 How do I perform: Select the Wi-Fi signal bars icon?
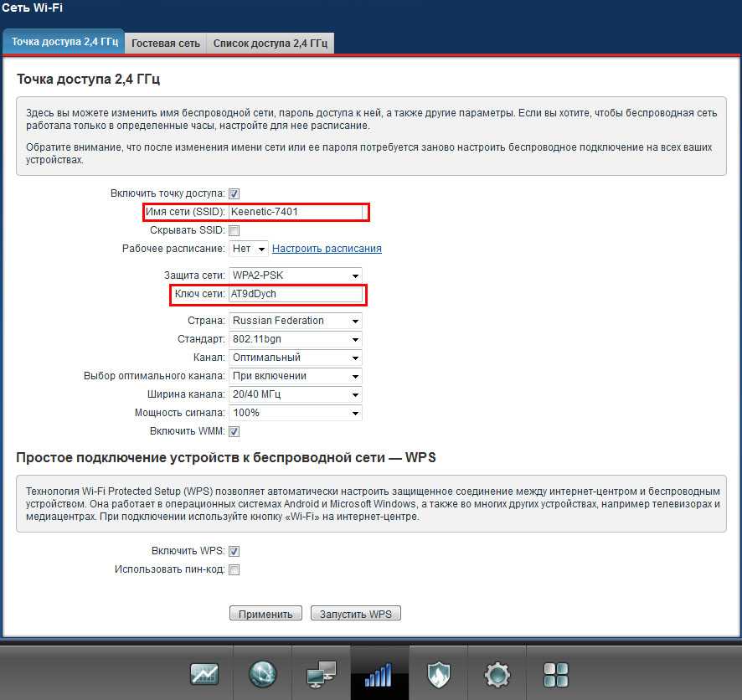379,673
